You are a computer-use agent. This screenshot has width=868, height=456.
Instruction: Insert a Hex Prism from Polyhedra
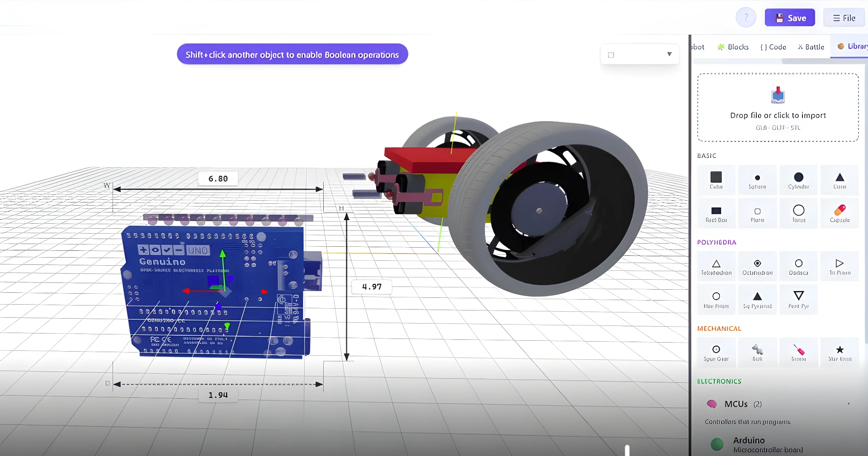click(716, 300)
